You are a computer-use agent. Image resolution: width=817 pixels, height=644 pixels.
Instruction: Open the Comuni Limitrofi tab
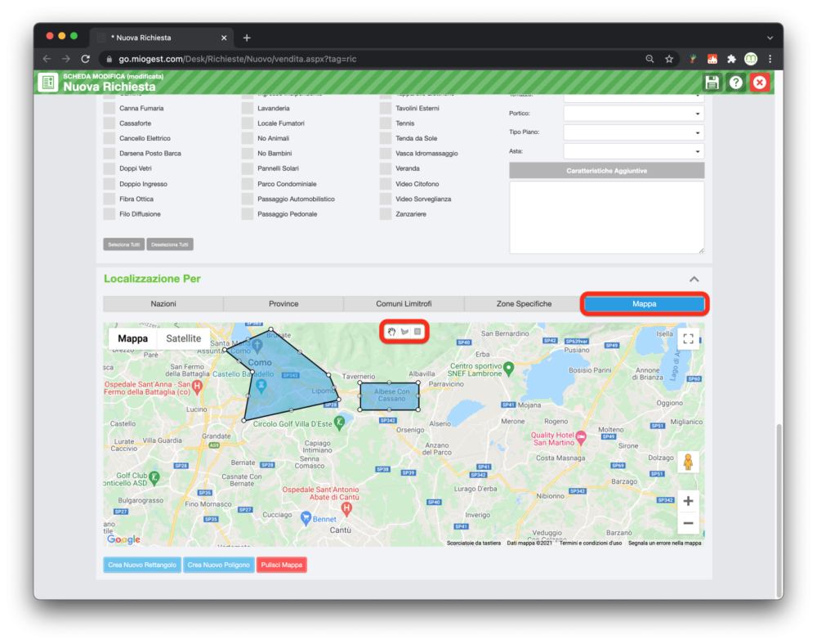(x=404, y=304)
